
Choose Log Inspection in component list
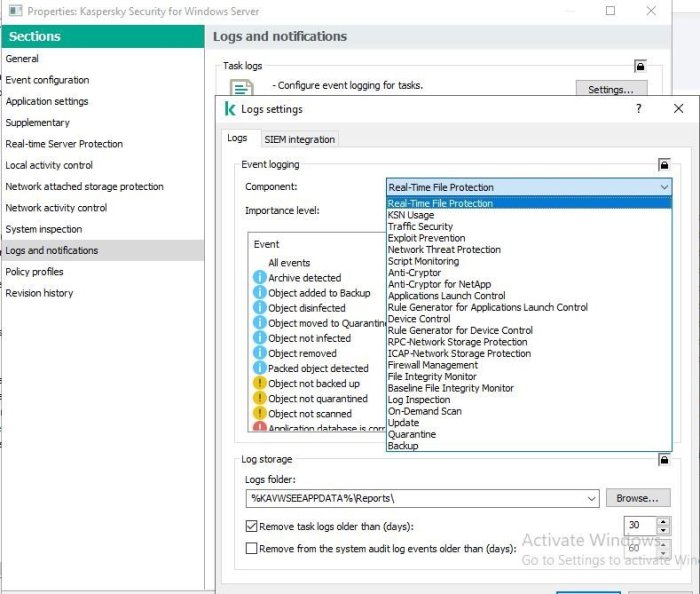pos(529,400)
